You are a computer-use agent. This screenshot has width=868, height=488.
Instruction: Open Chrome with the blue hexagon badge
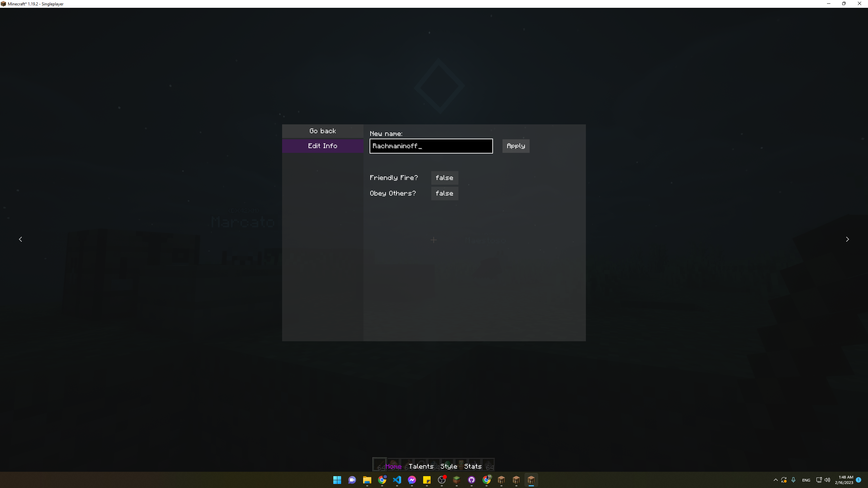pyautogui.click(x=382, y=480)
